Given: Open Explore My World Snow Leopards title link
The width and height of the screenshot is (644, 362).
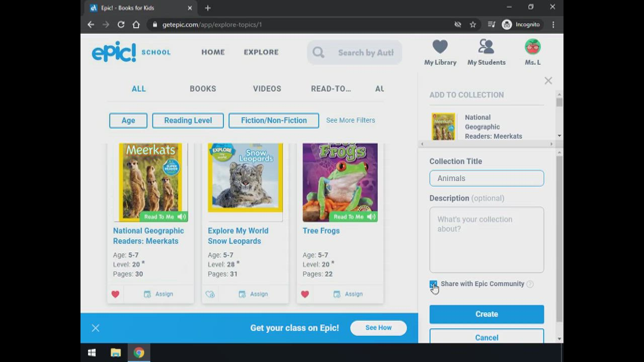Looking at the screenshot, I should 238,236.
